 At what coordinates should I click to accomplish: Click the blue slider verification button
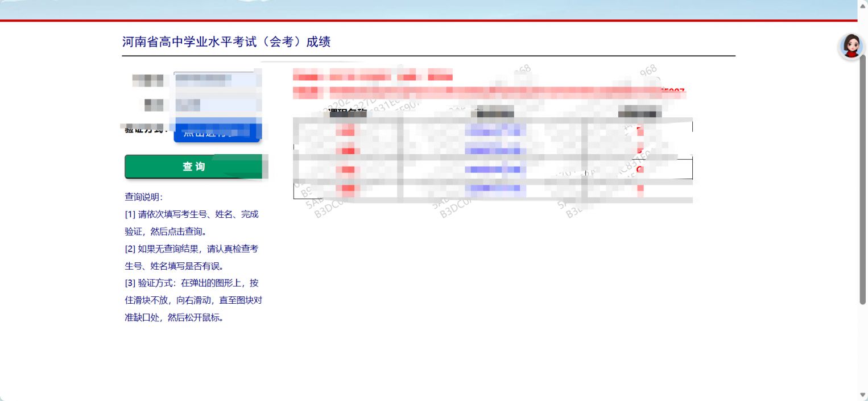[x=217, y=132]
